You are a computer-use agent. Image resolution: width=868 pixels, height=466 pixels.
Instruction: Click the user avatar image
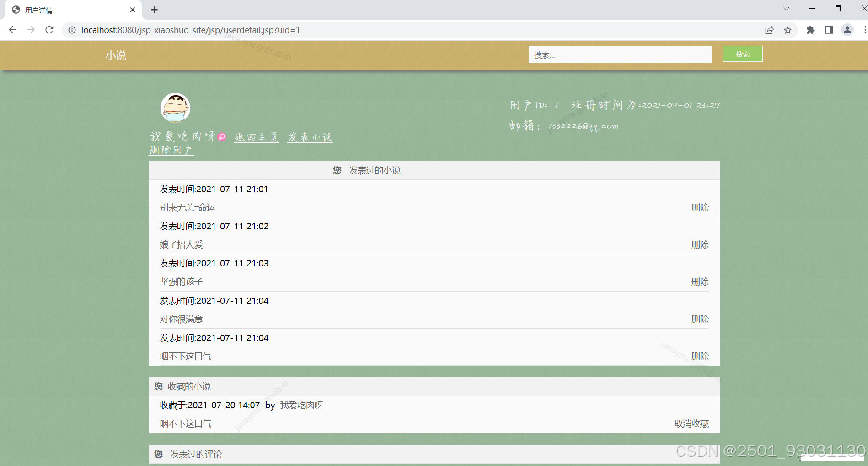pyautogui.click(x=175, y=108)
